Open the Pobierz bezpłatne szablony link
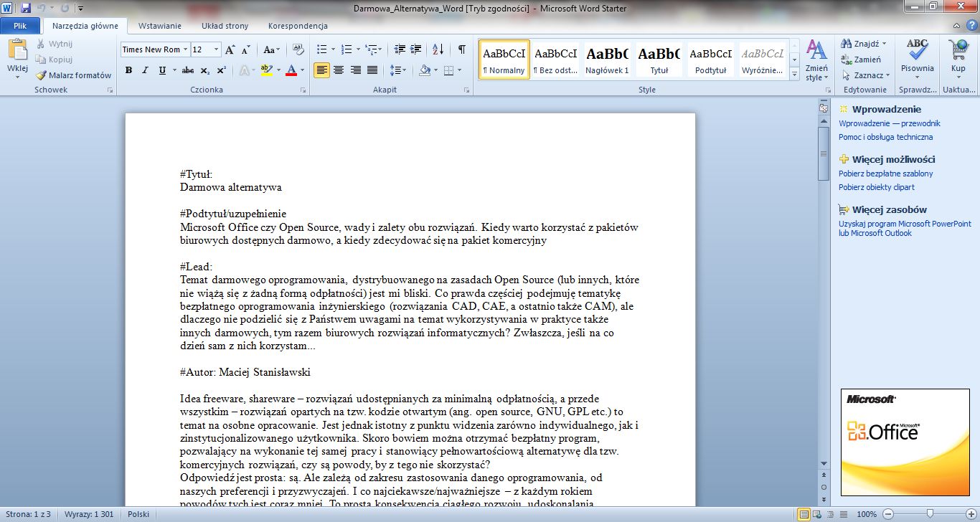 (886, 174)
